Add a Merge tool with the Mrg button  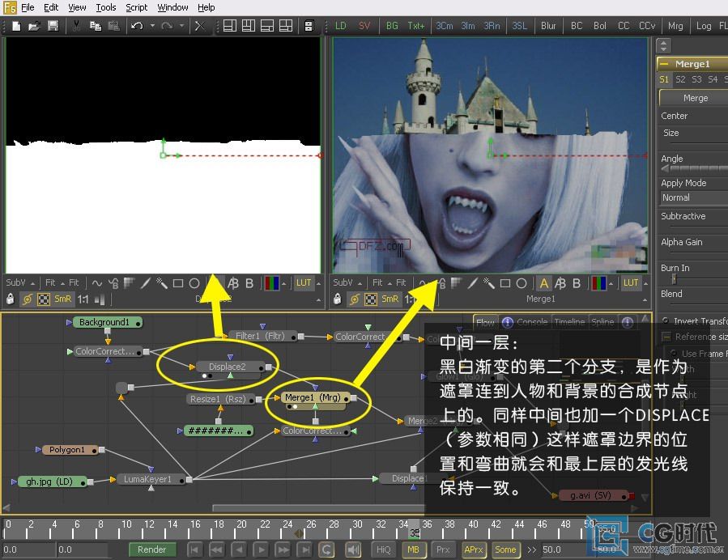tap(675, 26)
